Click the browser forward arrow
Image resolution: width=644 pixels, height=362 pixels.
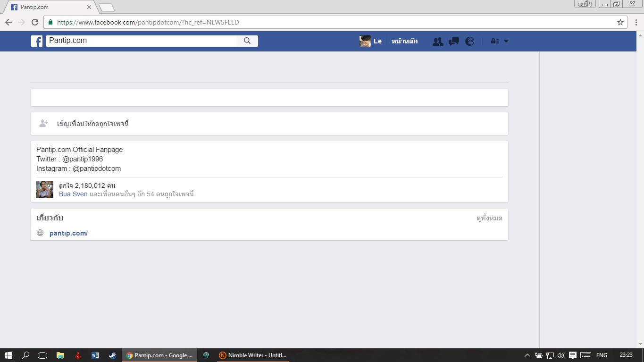point(22,22)
